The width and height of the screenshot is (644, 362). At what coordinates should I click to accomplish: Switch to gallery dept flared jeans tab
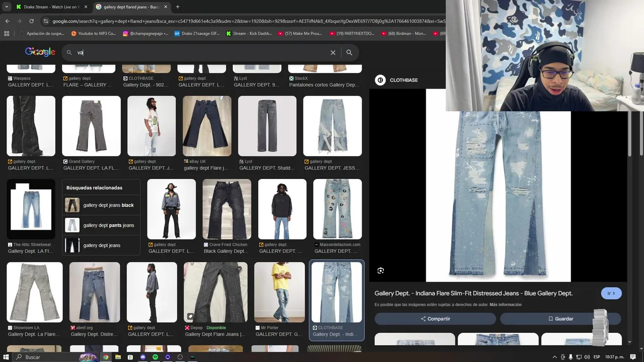click(x=131, y=7)
